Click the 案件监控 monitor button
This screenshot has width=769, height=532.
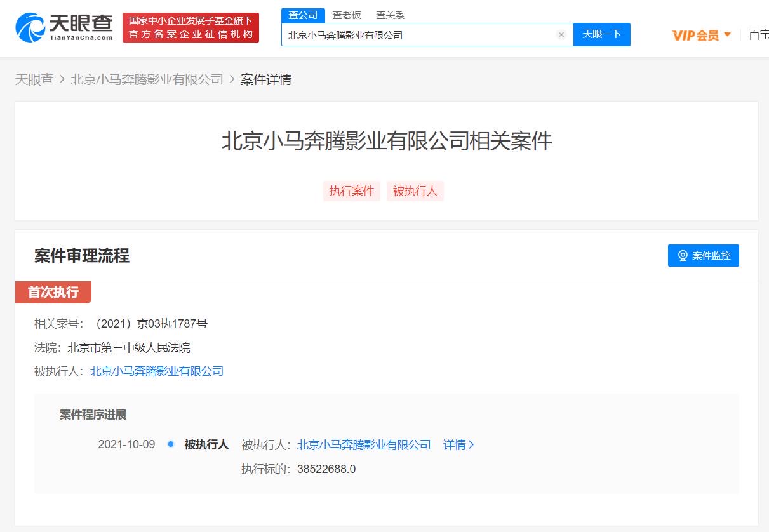[x=703, y=256]
